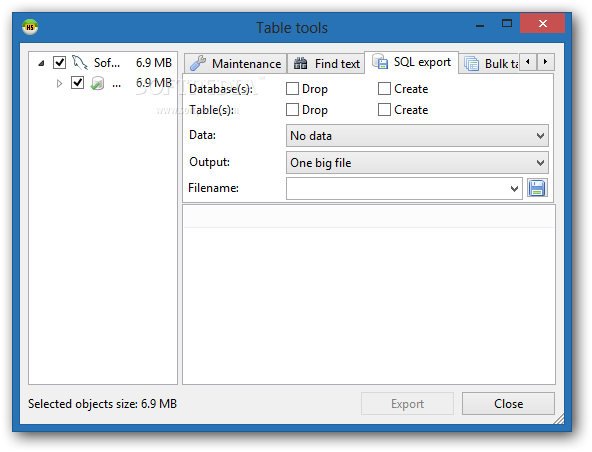This screenshot has height=452, width=592.
Task: Open the Filename dropdown arrow
Action: point(514,188)
